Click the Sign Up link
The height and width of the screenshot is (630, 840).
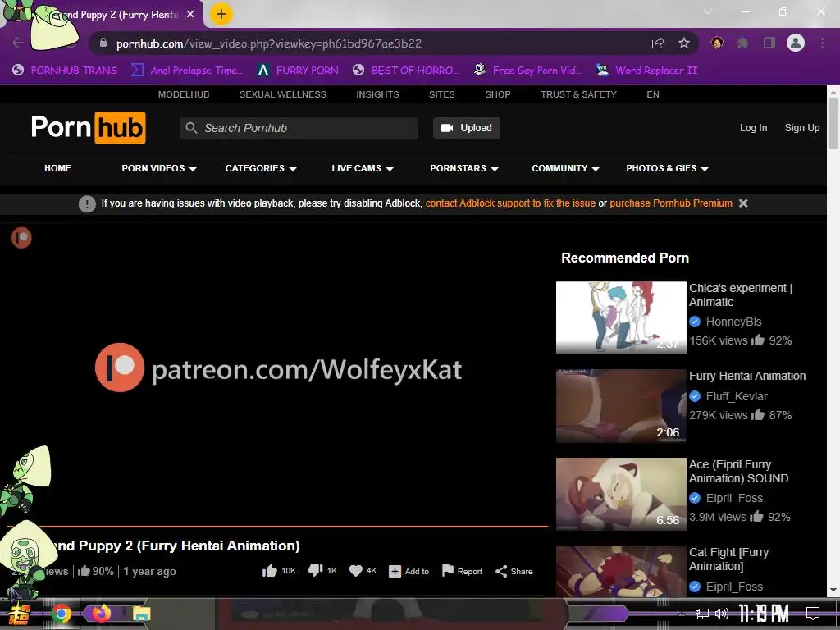(x=802, y=128)
